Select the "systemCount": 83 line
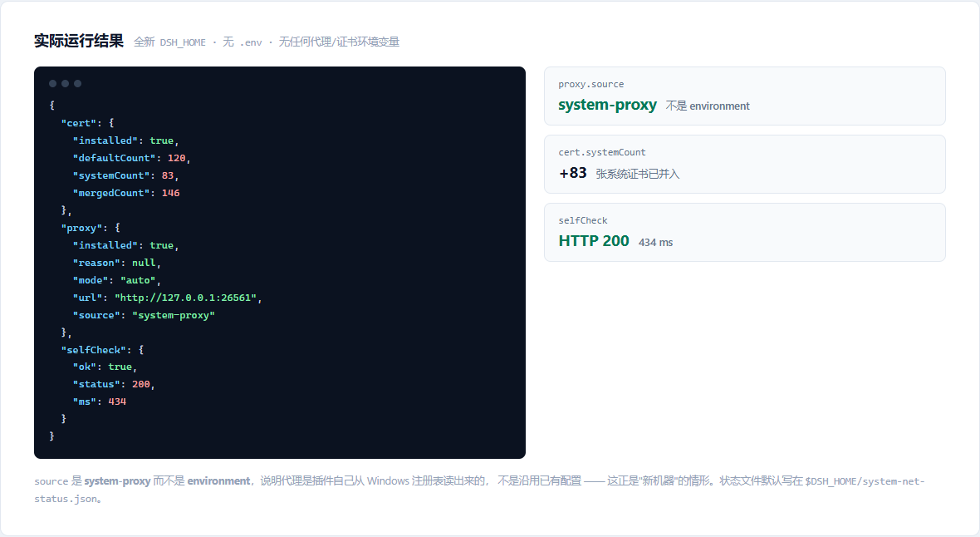This screenshot has width=980, height=537. pyautogui.click(x=125, y=176)
